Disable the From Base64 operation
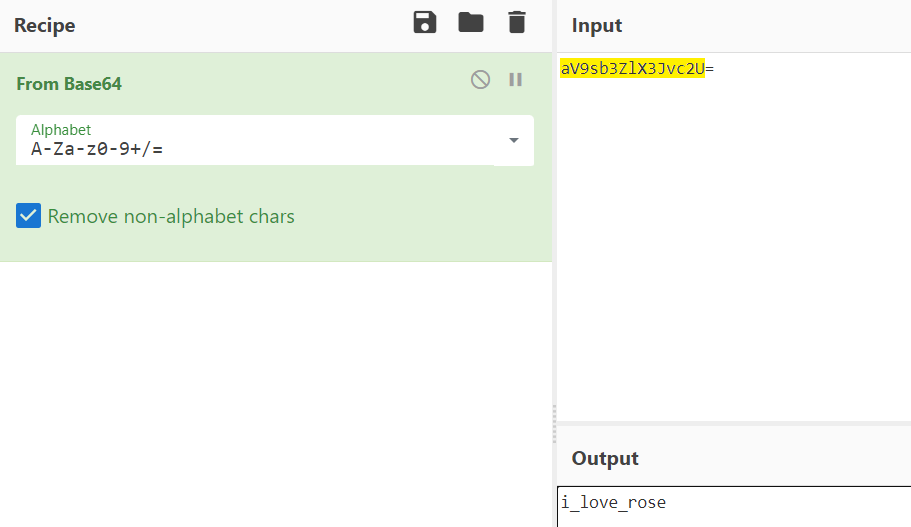The image size is (911, 527). (x=481, y=80)
